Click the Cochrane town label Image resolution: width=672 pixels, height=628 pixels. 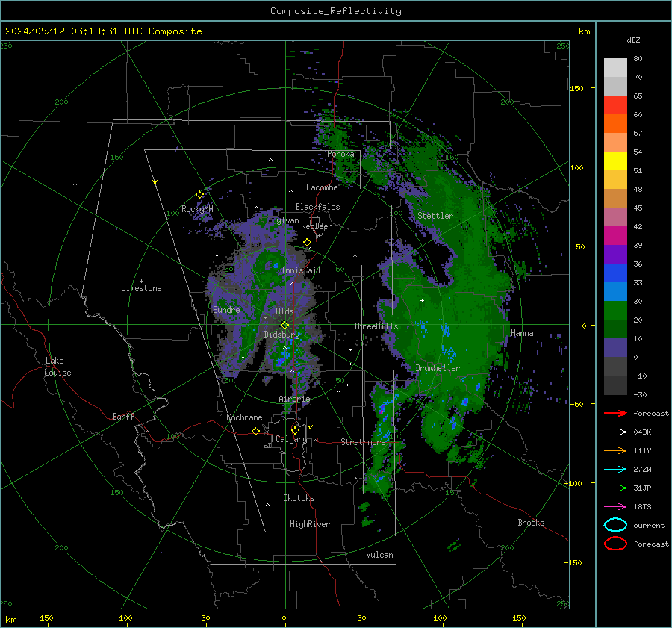point(244,417)
